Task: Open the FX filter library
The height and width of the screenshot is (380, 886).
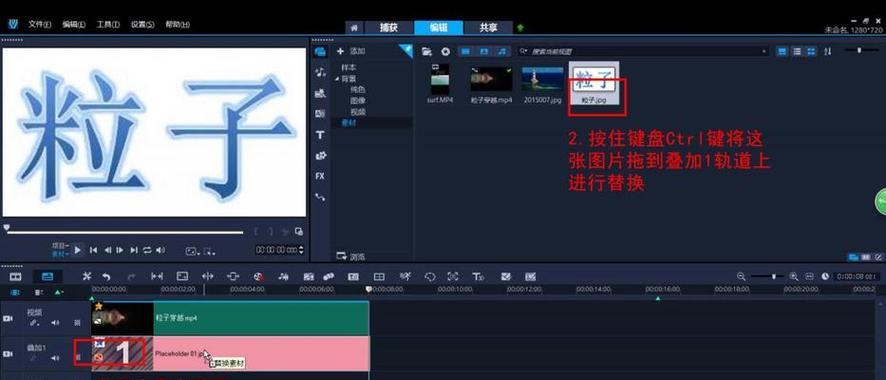Action: tap(320, 176)
